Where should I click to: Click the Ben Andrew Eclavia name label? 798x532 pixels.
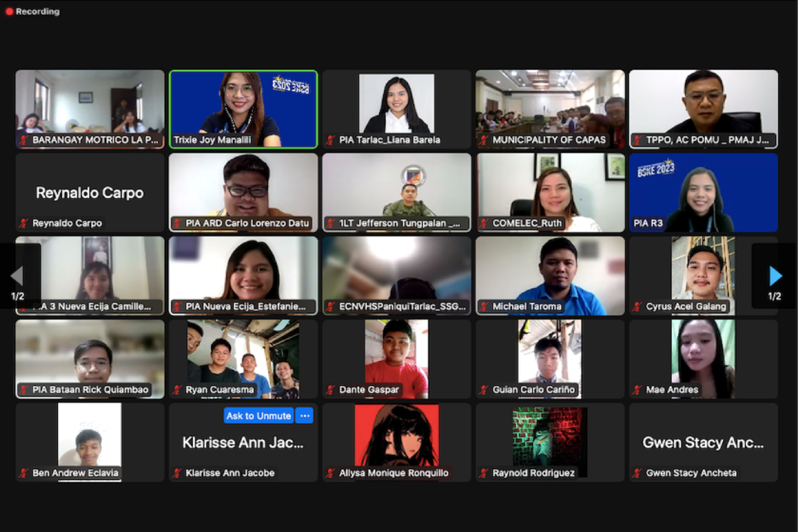coord(75,473)
